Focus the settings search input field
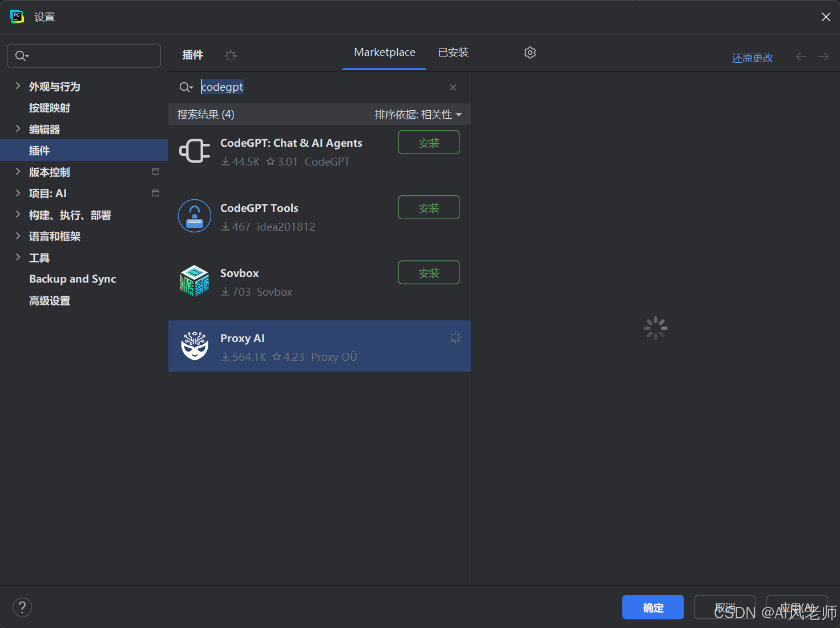Screen dimensions: 840x628 pyautogui.click(x=84, y=56)
